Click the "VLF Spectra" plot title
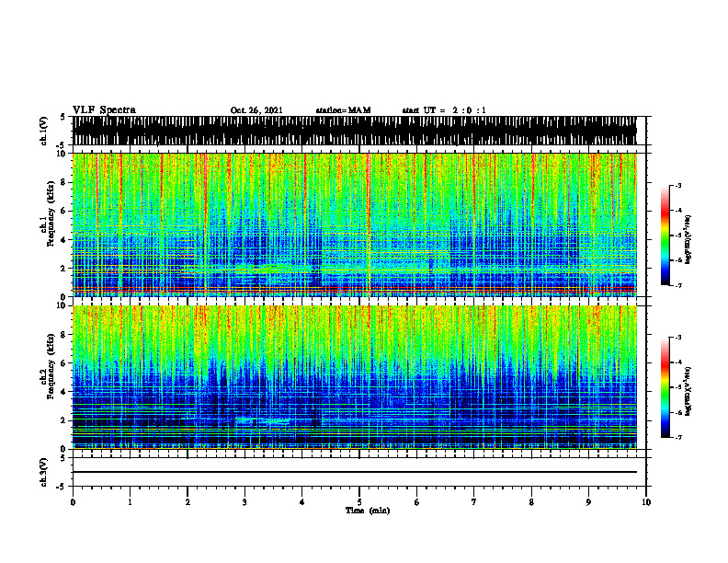728x563 pixels. (x=104, y=110)
